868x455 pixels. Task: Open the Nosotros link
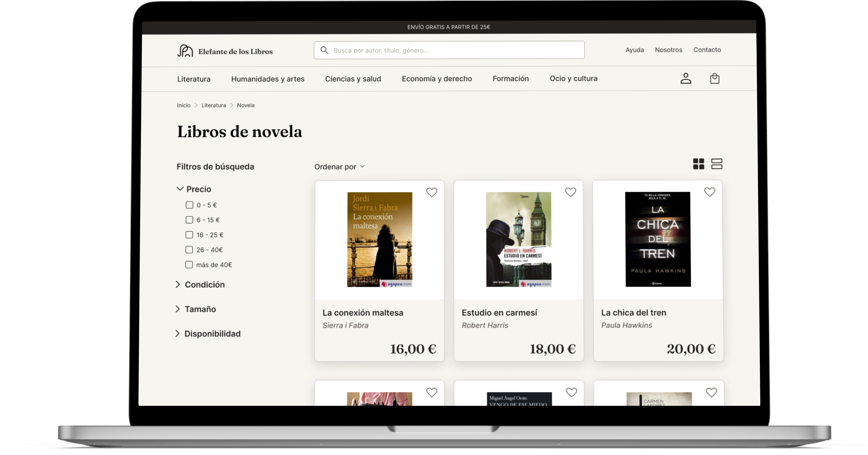(668, 50)
